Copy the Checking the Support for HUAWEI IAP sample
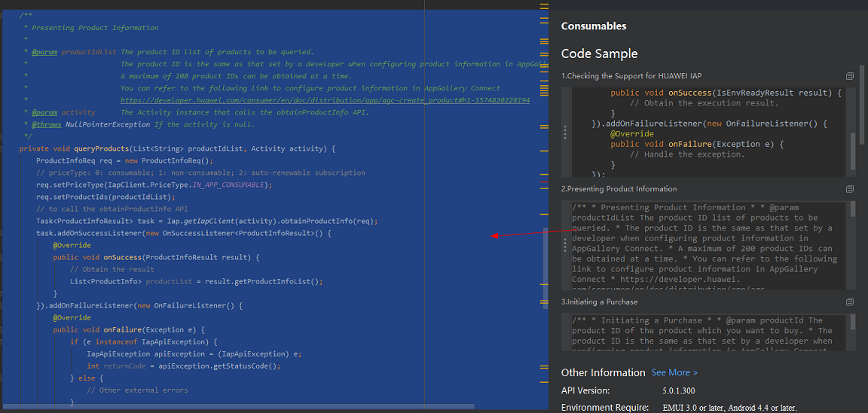This screenshot has height=413, width=868. [x=850, y=76]
